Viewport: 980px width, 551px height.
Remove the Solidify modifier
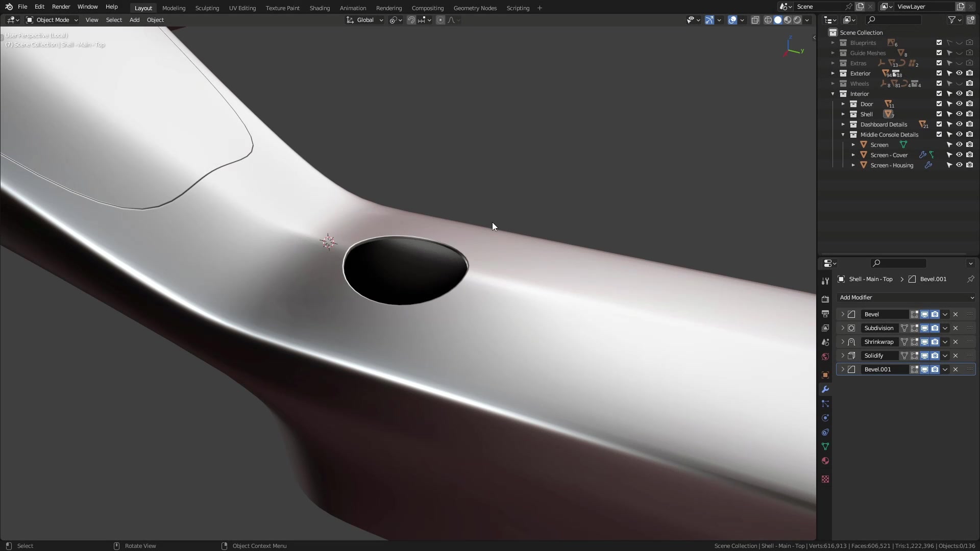click(955, 356)
